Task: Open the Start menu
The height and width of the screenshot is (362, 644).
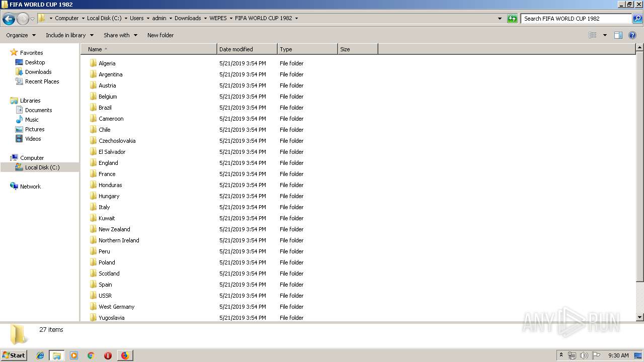Action: [14, 355]
